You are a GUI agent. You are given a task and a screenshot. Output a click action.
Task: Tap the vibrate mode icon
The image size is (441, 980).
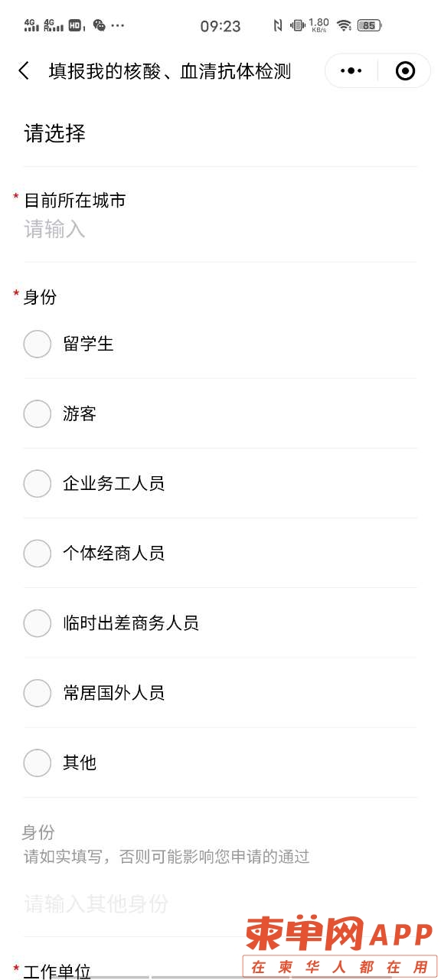coord(298,25)
